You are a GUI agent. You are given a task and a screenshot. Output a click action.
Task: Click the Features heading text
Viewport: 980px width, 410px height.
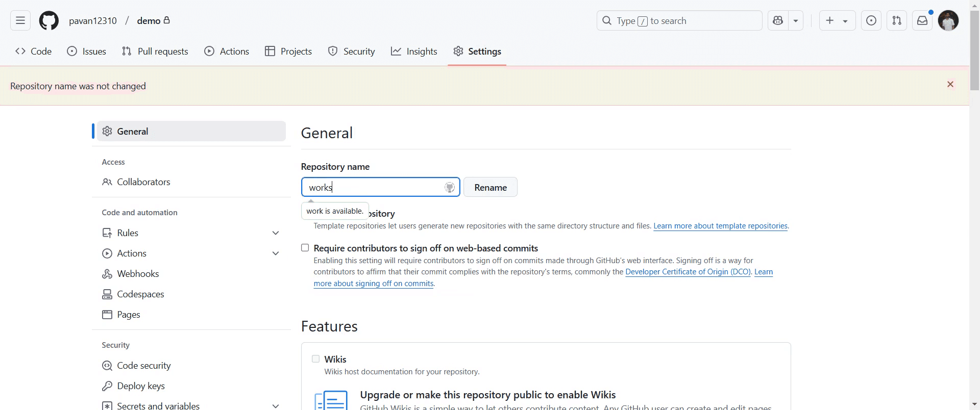tap(329, 326)
